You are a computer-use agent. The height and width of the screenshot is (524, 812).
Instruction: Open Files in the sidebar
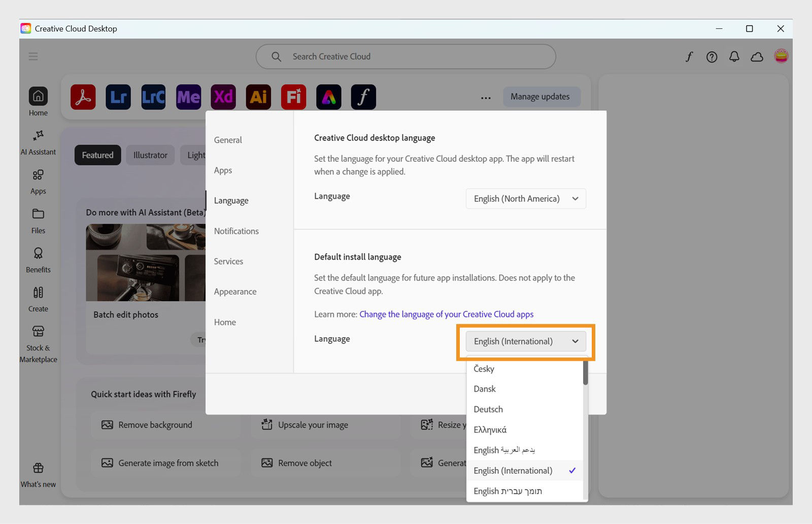pos(38,221)
